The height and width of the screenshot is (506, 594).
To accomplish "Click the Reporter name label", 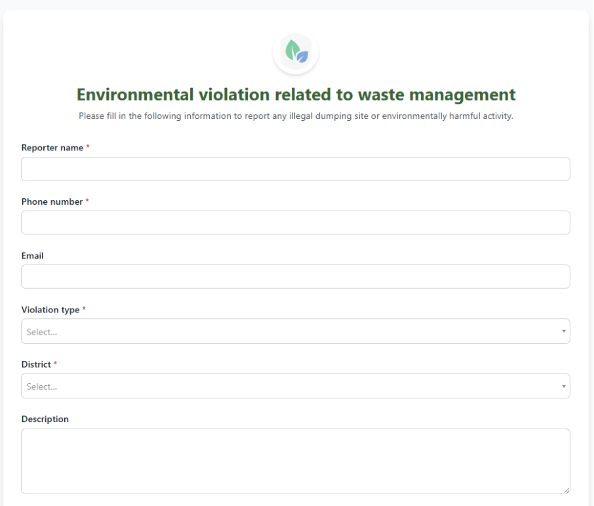I will coord(52,148).
